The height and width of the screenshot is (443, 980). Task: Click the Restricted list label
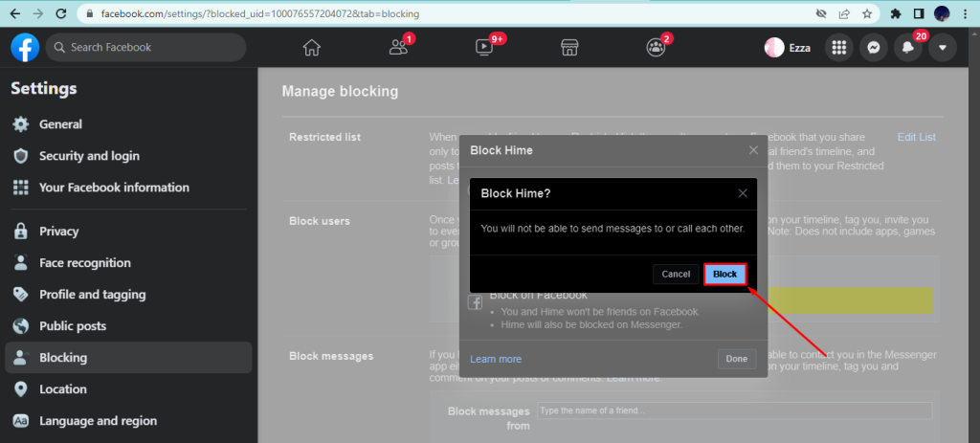325,137
